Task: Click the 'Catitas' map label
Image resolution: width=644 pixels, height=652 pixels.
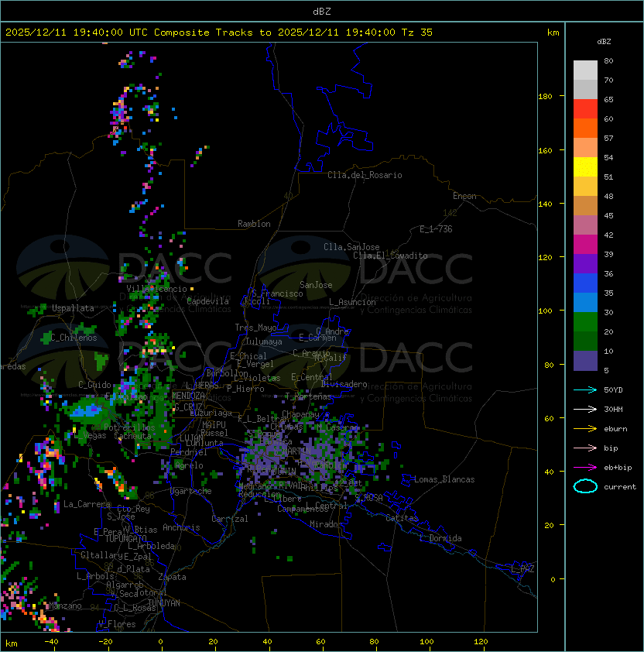Action: (402, 518)
